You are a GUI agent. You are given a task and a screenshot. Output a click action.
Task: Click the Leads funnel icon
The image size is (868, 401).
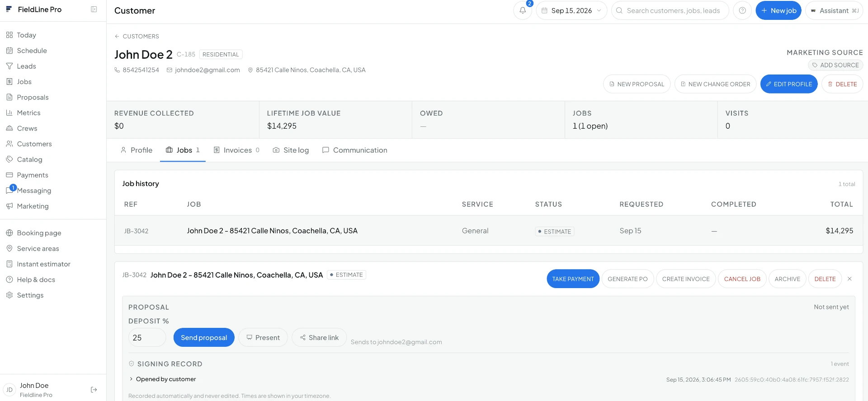click(x=9, y=66)
